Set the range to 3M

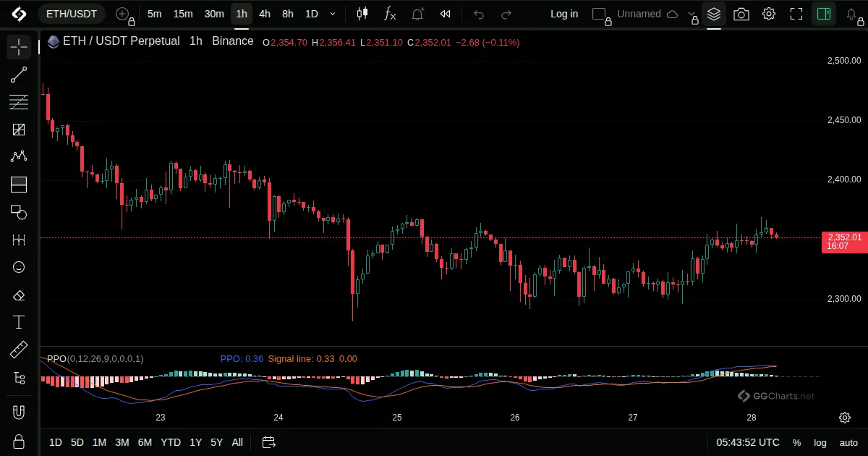click(x=122, y=442)
